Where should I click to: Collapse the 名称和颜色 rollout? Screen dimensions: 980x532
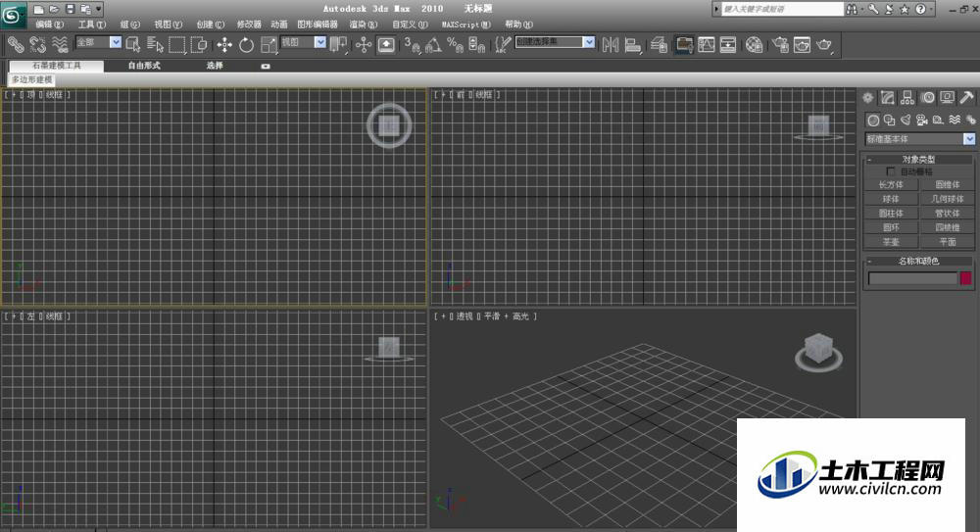click(x=918, y=261)
